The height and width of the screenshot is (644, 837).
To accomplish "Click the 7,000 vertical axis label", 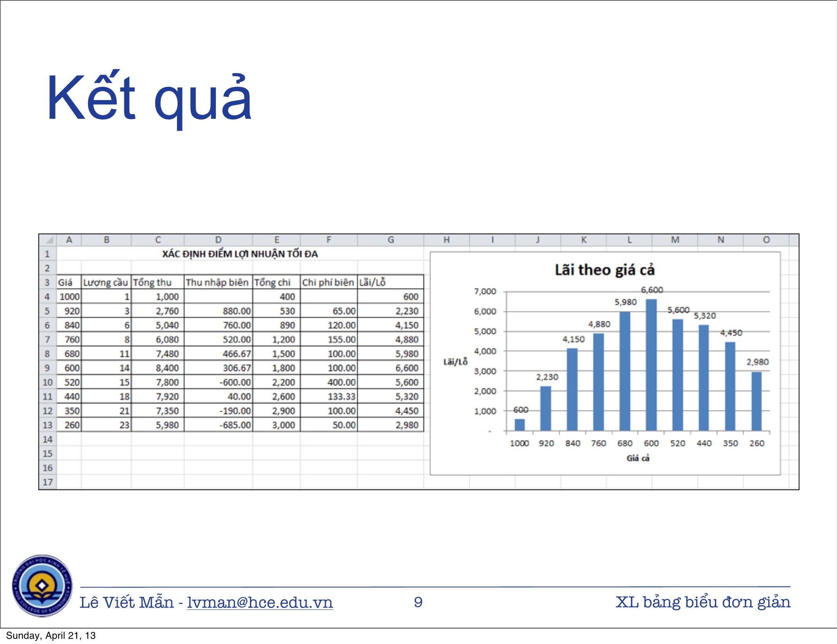I will 485,292.
